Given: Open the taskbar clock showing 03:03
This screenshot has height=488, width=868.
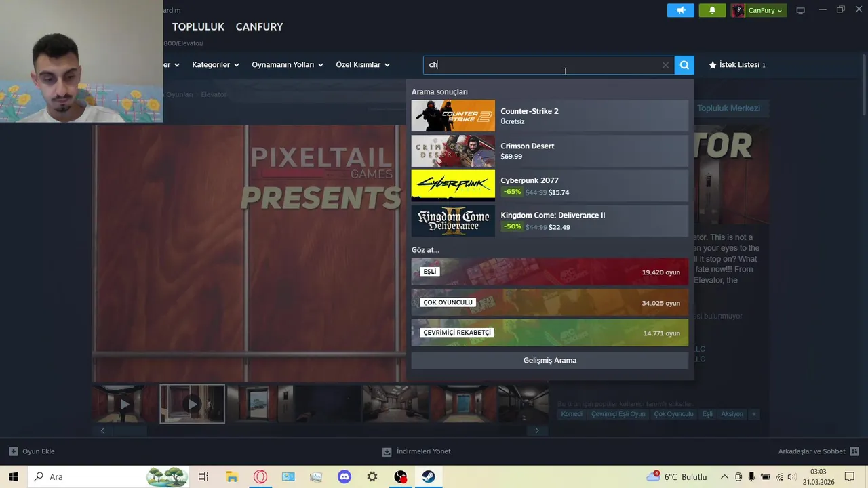Looking at the screenshot, I should pyautogui.click(x=818, y=476).
